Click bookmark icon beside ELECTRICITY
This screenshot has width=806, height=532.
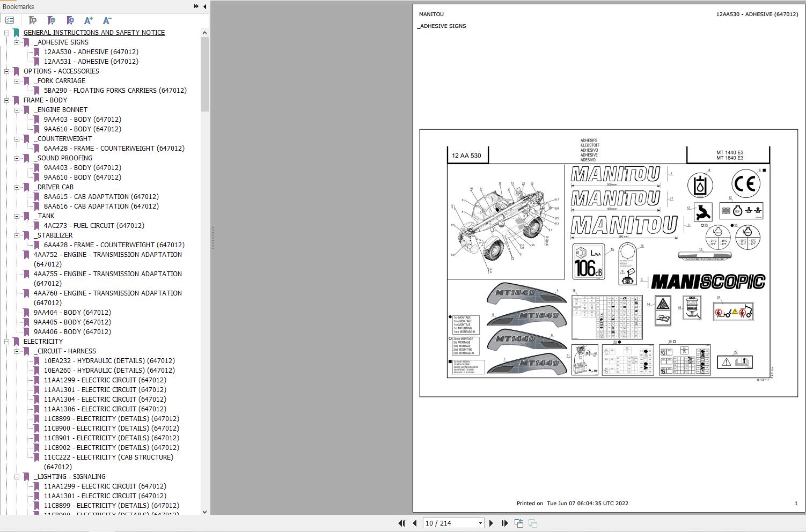point(16,342)
